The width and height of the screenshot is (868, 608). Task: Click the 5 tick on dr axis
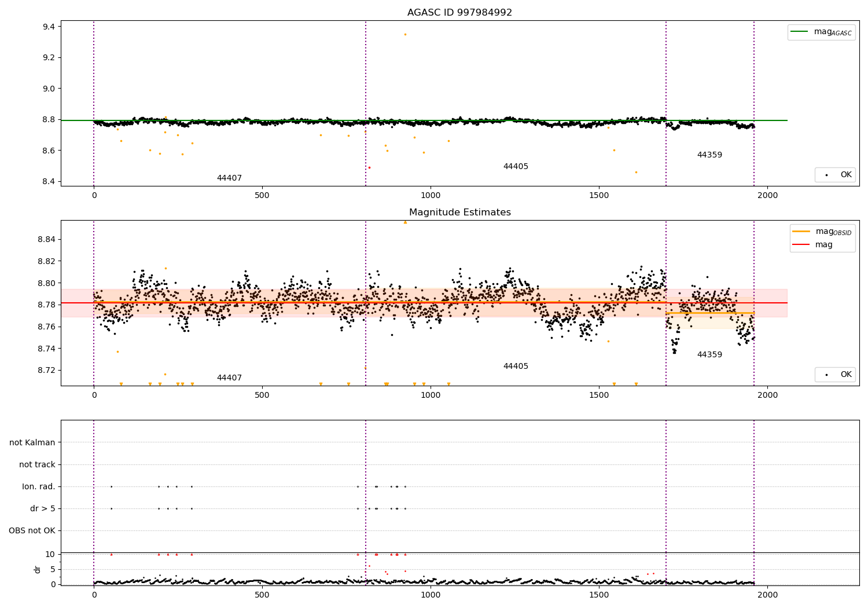[53, 569]
